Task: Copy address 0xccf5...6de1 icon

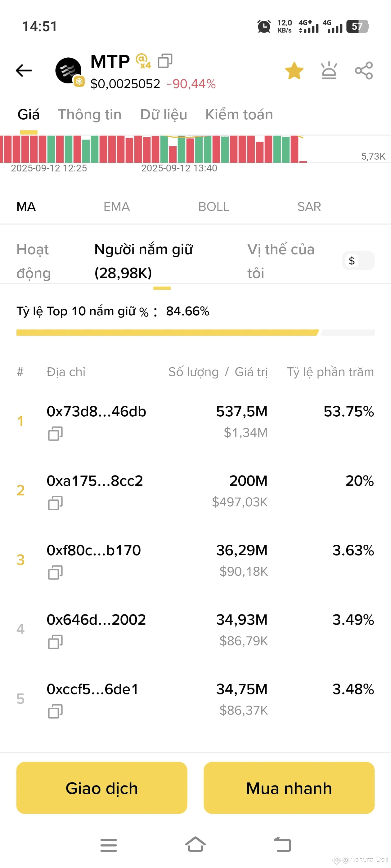Action: [x=55, y=711]
